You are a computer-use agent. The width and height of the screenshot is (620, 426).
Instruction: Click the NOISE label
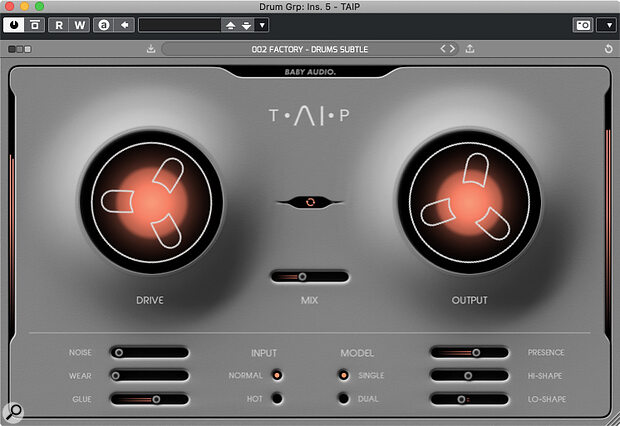tap(80, 352)
